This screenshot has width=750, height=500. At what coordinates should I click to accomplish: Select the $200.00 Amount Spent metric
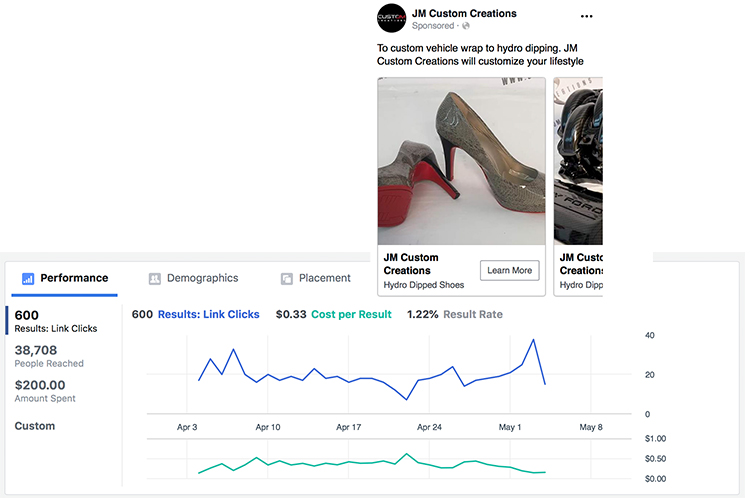click(45, 391)
